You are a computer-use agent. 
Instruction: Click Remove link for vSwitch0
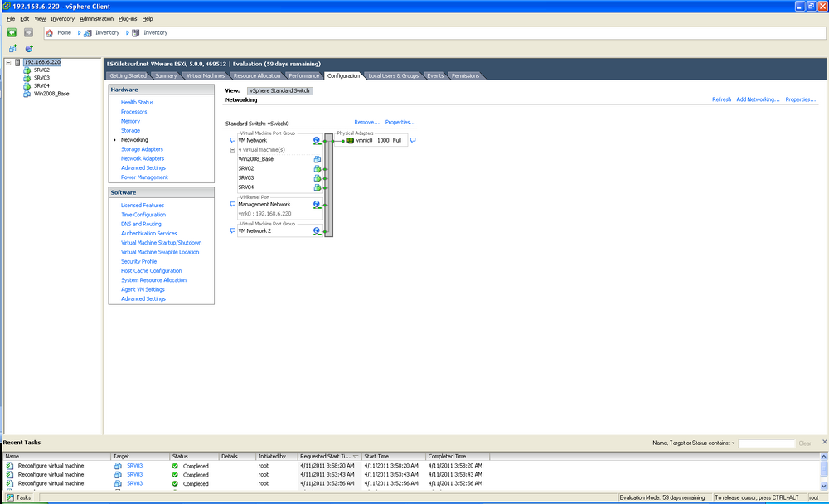[366, 122]
